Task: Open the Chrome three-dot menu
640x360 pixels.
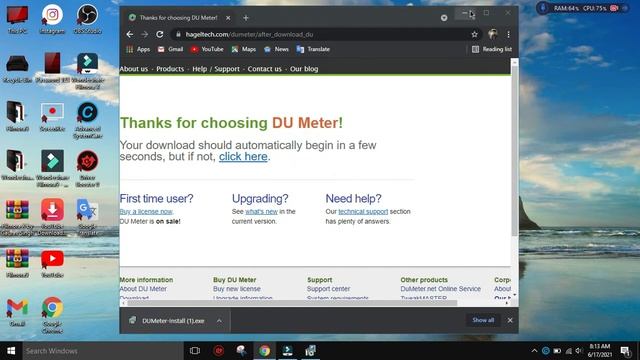Action: click(508, 35)
